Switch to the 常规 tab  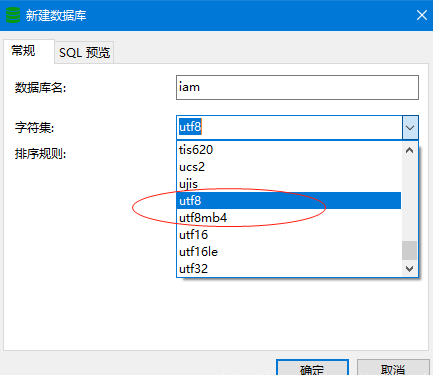[x=29, y=51]
